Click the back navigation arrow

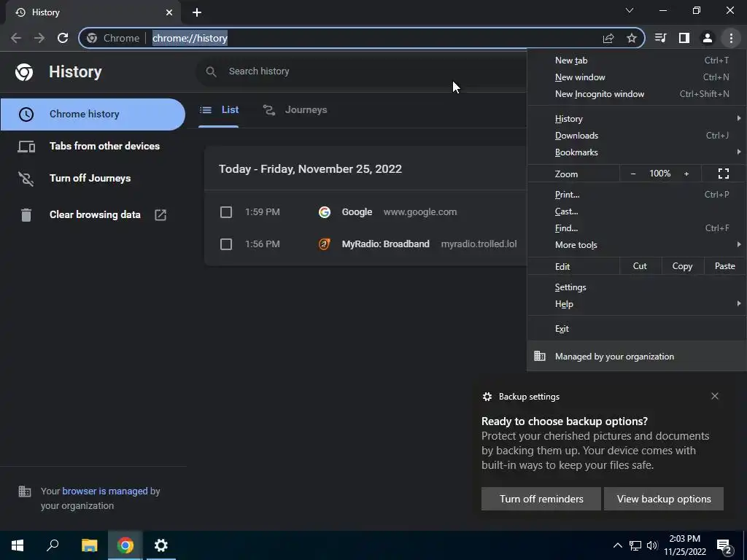click(x=16, y=38)
